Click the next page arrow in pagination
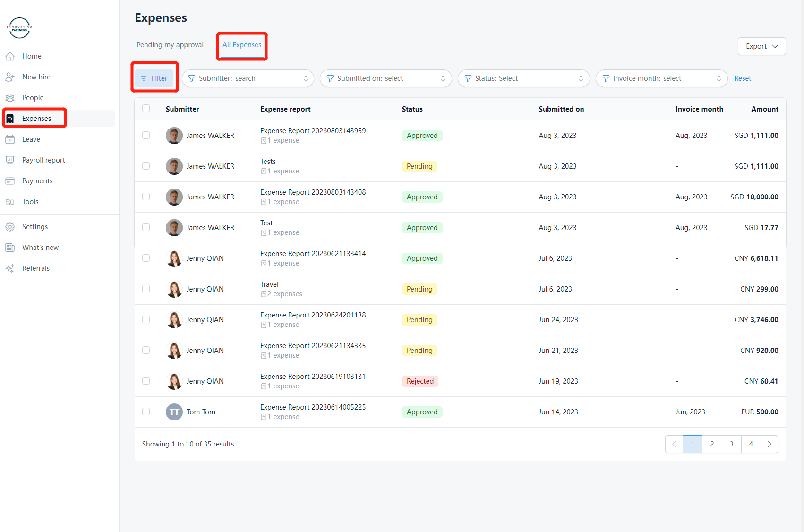This screenshot has height=532, width=804. click(769, 444)
